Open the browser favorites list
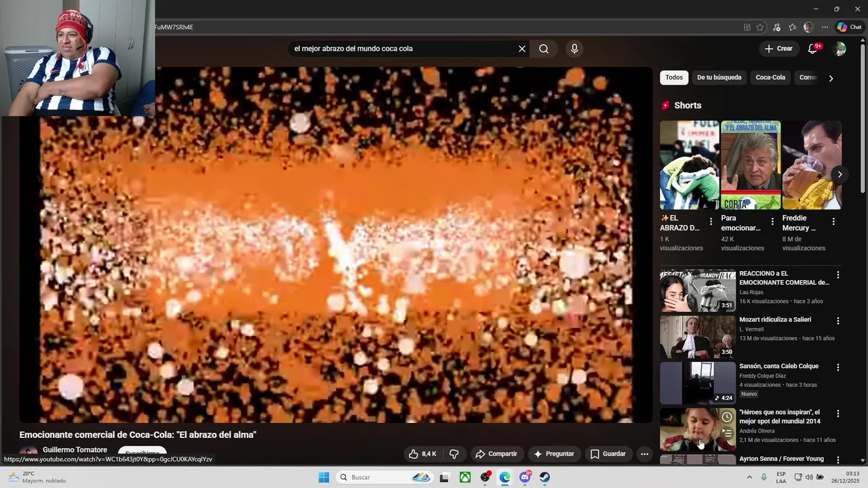The width and height of the screenshot is (868, 488). point(792,27)
